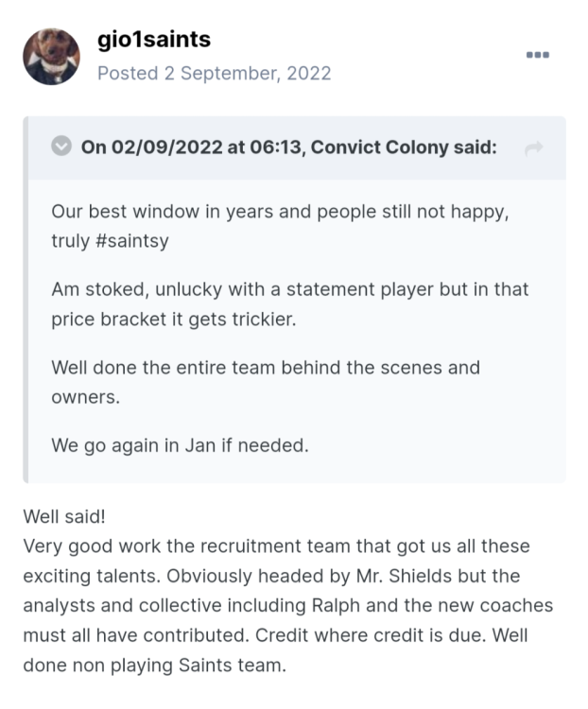
Task: Open the three-dot post options menu
Action: pyautogui.click(x=537, y=55)
